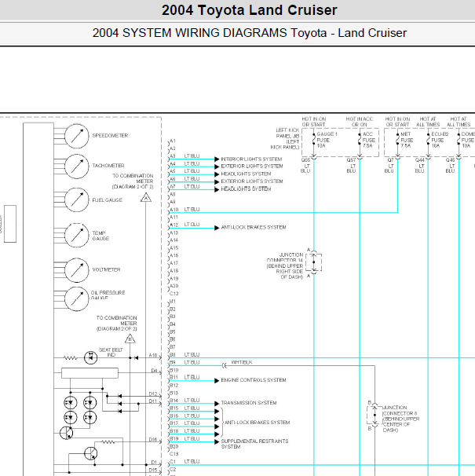This screenshot has height=476, width=475.
Task: Click the D15 terminal label
Action: pyautogui.click(x=153, y=471)
